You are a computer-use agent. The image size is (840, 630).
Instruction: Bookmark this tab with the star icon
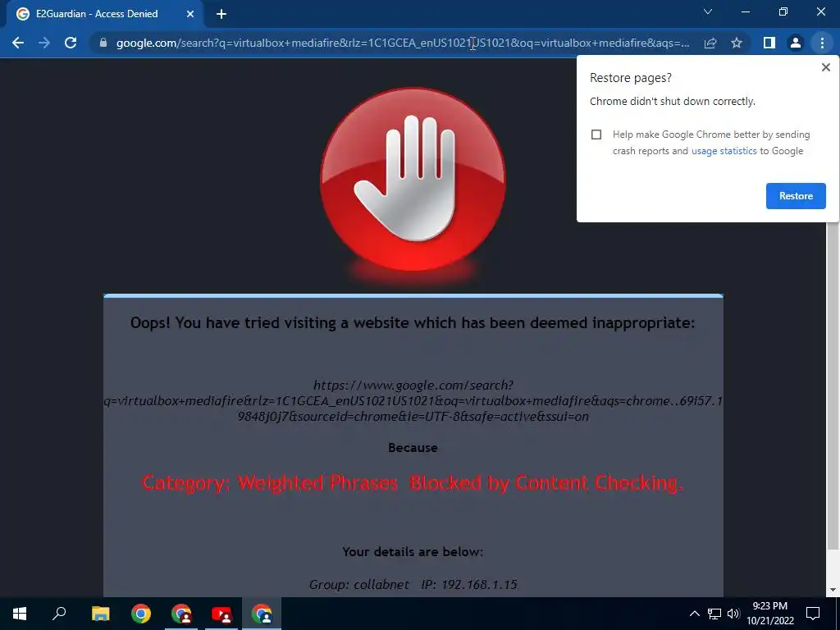(x=737, y=43)
